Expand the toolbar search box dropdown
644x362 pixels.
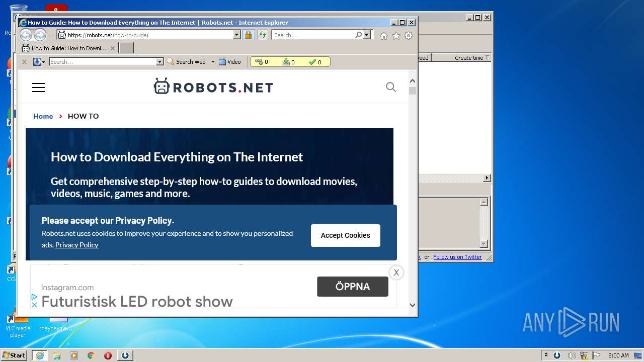(x=160, y=62)
